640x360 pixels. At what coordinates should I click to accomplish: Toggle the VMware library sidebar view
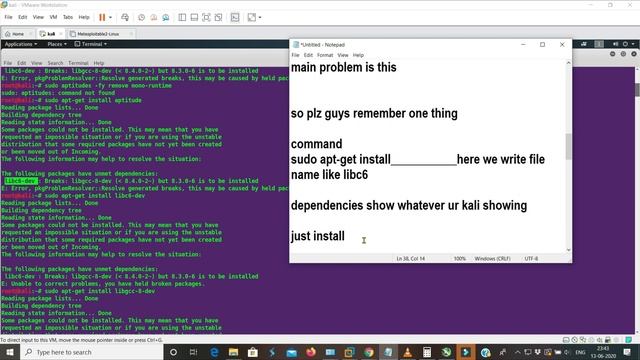(182, 17)
